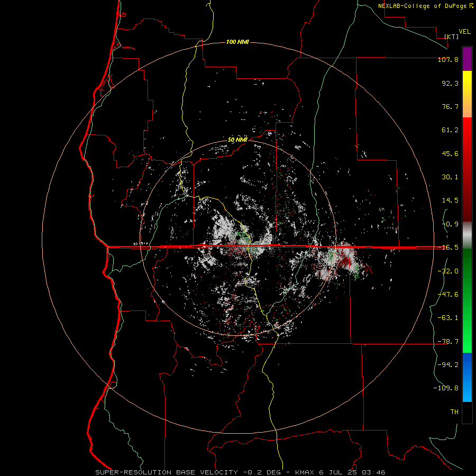Screen dimensions: 476x476
Task: Click the 107.8 velocity scale value
Action: (448, 59)
